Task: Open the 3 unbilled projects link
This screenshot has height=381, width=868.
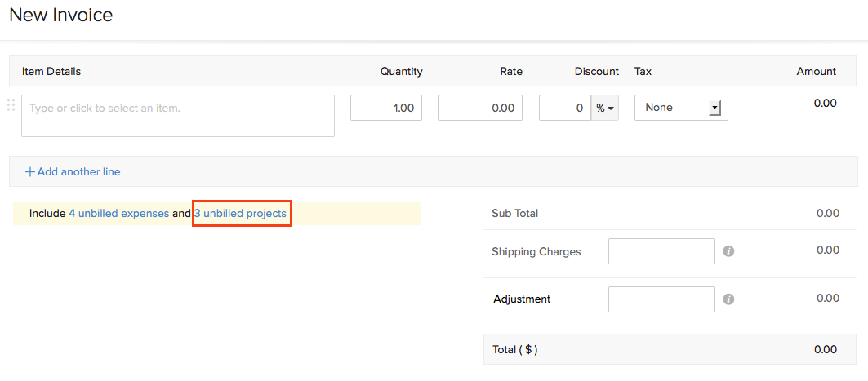Action: click(241, 214)
